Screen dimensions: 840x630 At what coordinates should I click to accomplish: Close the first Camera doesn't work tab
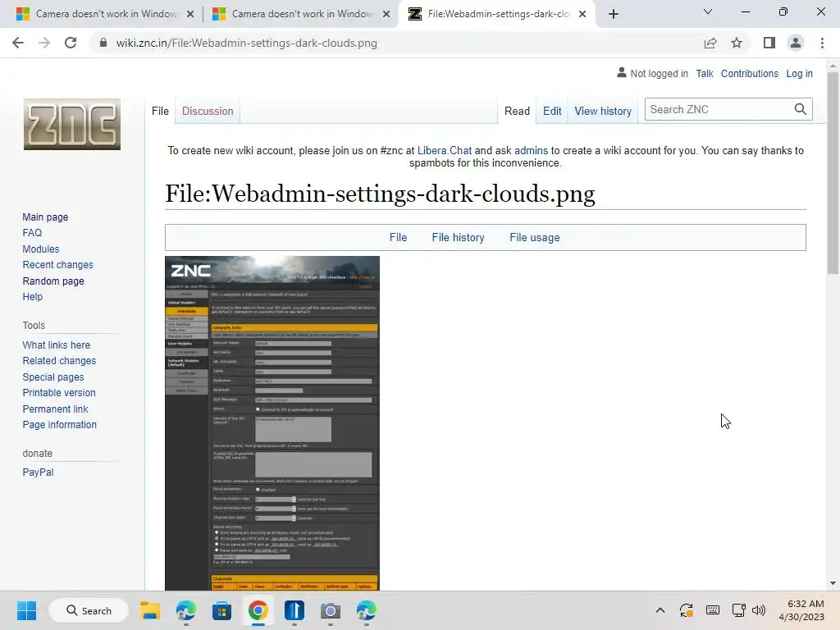pos(189,14)
